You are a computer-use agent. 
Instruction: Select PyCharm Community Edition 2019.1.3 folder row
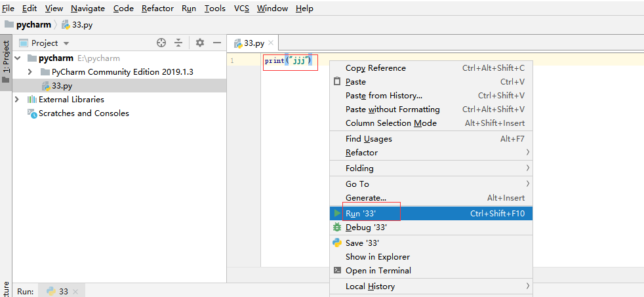[119, 72]
